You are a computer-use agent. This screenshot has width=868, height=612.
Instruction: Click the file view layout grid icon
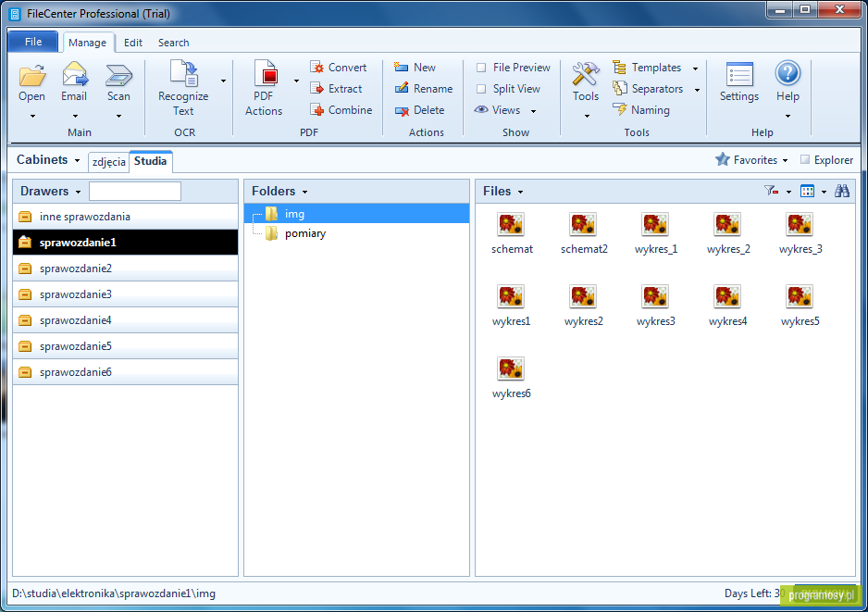click(808, 191)
